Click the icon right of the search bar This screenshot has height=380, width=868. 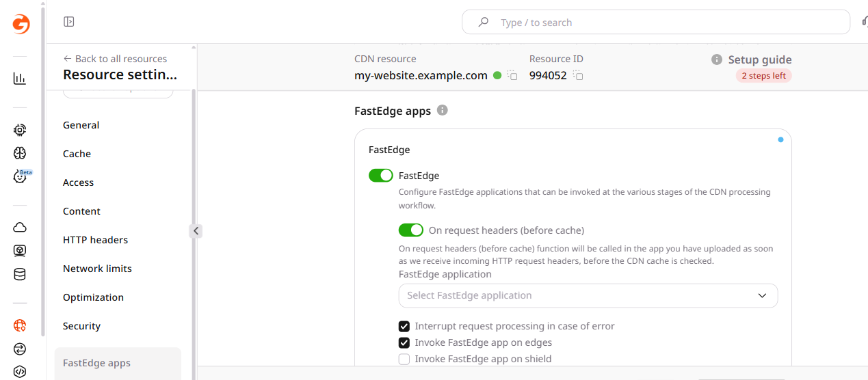[864, 22]
